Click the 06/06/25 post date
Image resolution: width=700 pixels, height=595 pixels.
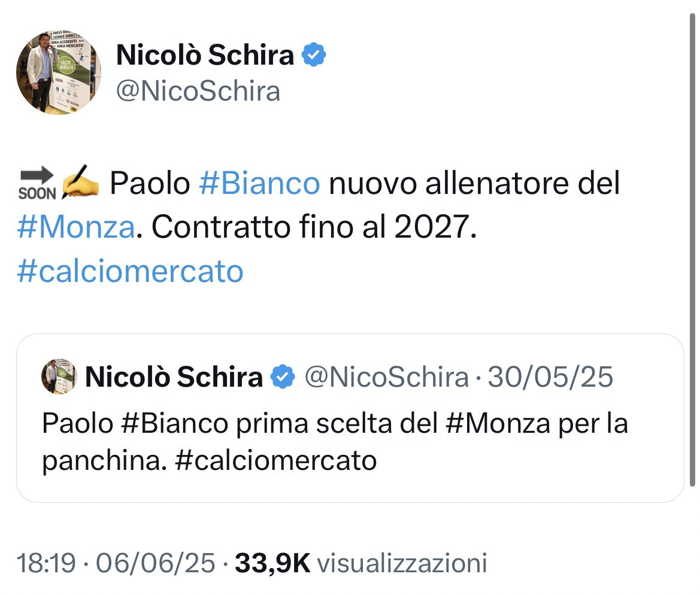pos(155,563)
